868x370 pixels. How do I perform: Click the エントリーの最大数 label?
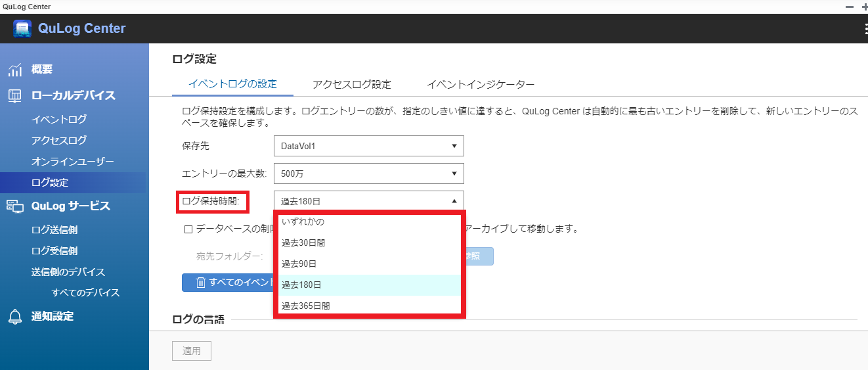coord(224,173)
